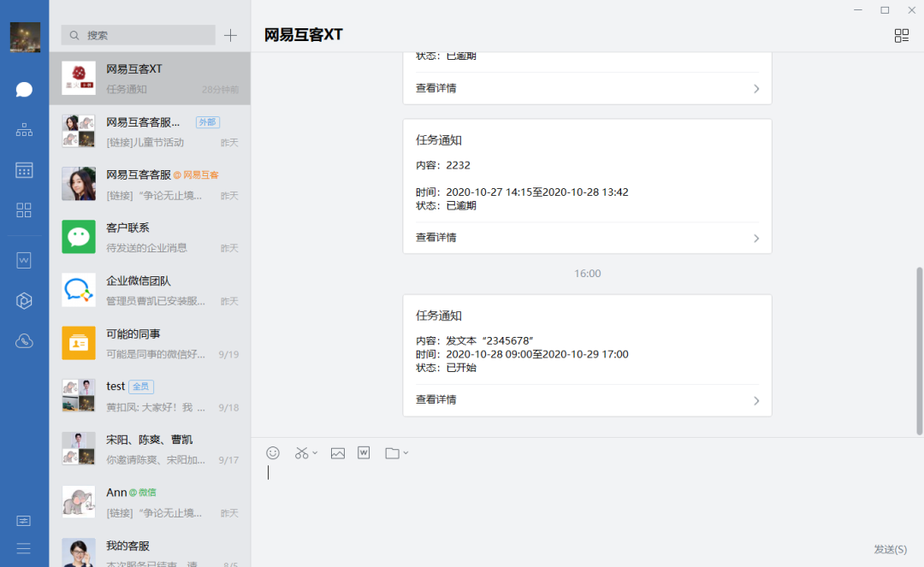Open the 企业微信团队 conversation
Image resolution: width=924 pixels, height=567 pixels.
point(151,290)
